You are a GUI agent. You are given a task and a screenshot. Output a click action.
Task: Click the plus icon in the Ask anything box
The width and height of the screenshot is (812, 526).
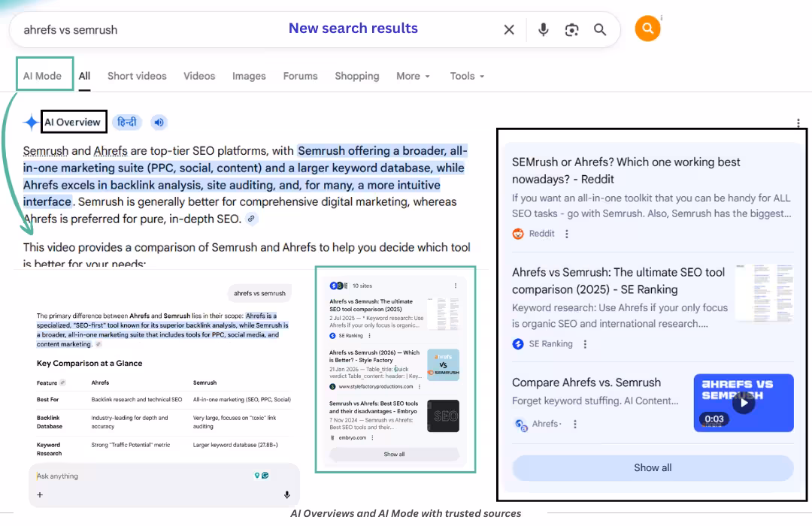coord(39,495)
